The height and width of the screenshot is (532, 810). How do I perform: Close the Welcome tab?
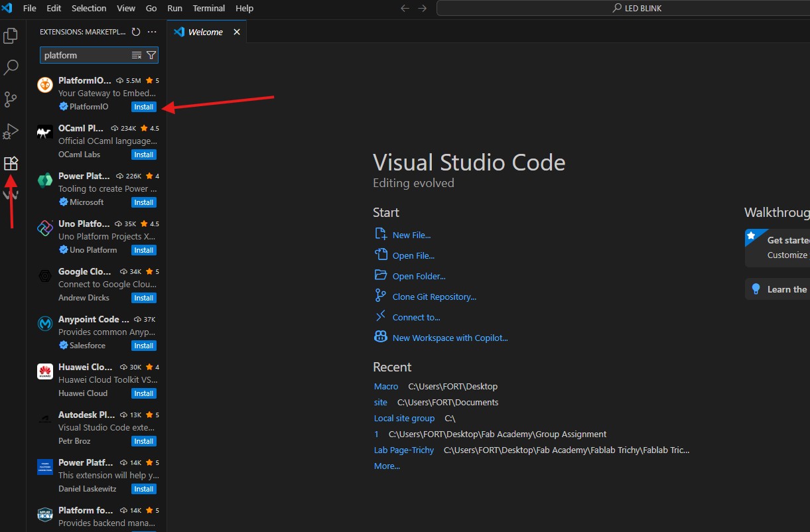pyautogui.click(x=237, y=32)
